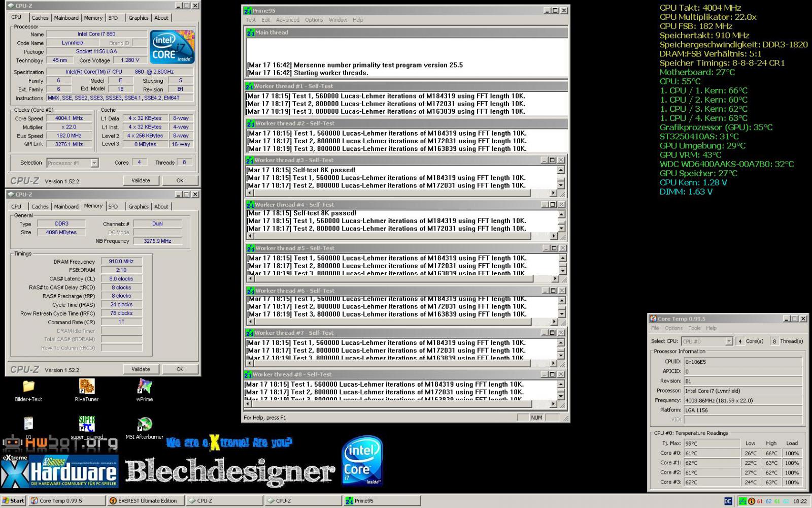Viewport: 812px width, 508px height.
Task: Click the DRAM Frequency 910.0 MHz field
Action: tap(121, 262)
